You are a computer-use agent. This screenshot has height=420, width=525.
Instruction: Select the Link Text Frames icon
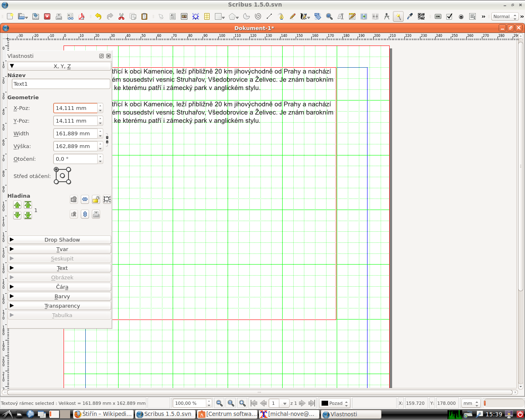point(364,16)
